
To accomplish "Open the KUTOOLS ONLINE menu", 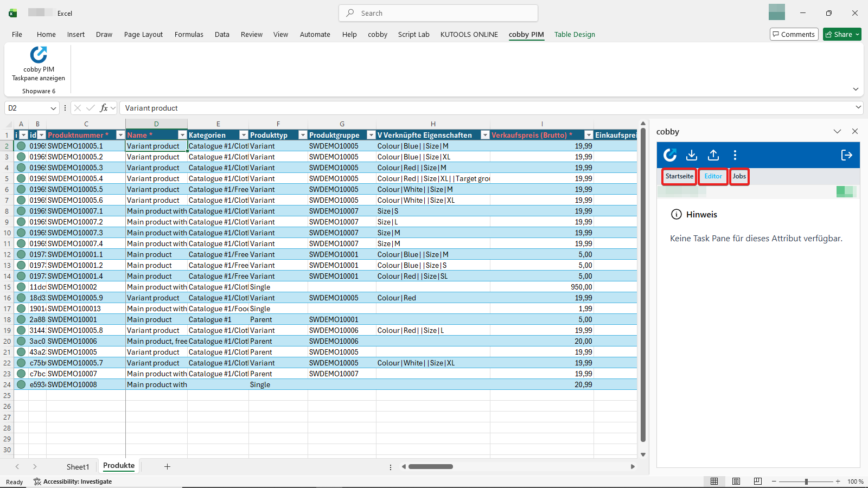I will click(x=469, y=34).
